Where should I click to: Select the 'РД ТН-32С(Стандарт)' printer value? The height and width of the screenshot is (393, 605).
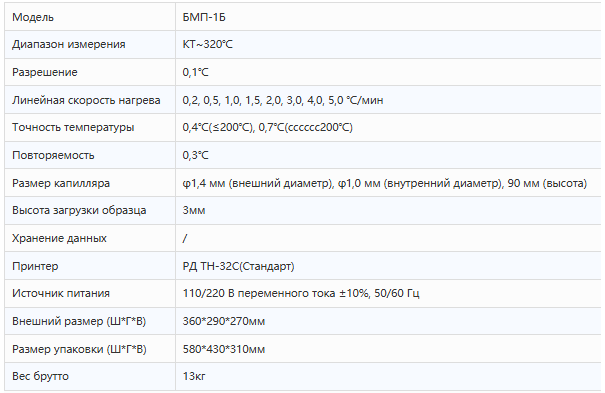click(238, 266)
